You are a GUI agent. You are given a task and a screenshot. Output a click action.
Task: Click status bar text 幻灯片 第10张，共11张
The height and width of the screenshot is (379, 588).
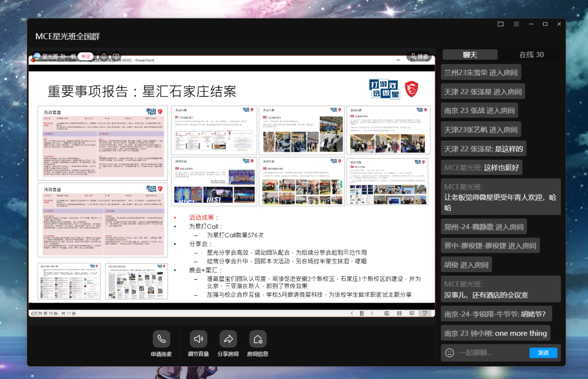pyautogui.click(x=53, y=313)
